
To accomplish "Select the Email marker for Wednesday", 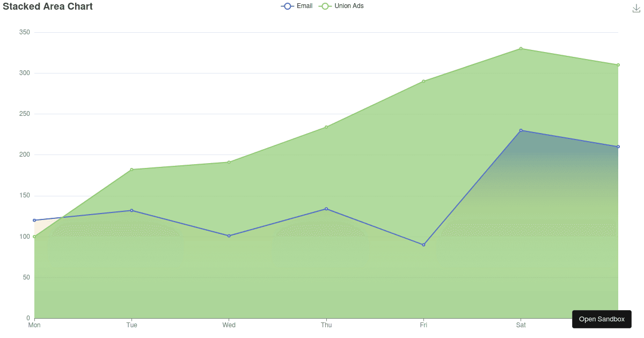I will pos(229,236).
